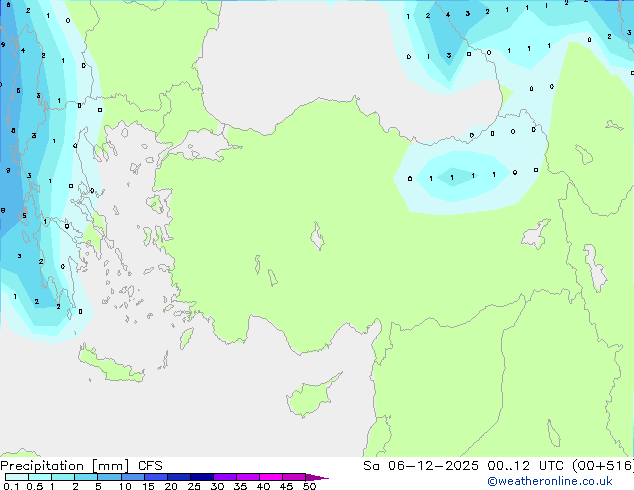The image size is (634, 490).
Task: Click the '10' legend scale label
Action: 125,486
